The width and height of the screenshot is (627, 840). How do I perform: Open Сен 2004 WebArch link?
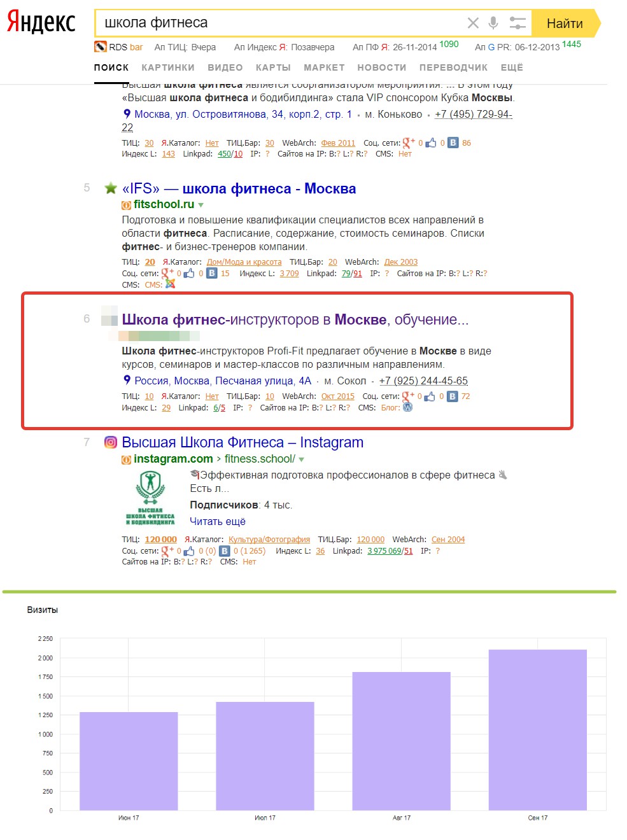coord(448,539)
